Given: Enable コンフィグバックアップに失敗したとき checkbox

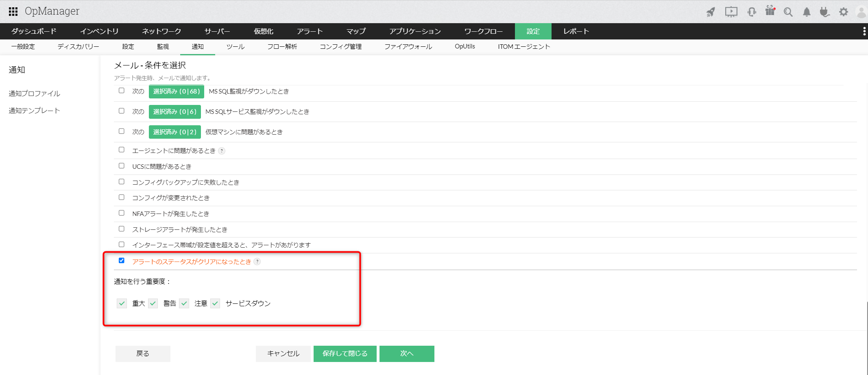Looking at the screenshot, I should pyautogui.click(x=122, y=182).
